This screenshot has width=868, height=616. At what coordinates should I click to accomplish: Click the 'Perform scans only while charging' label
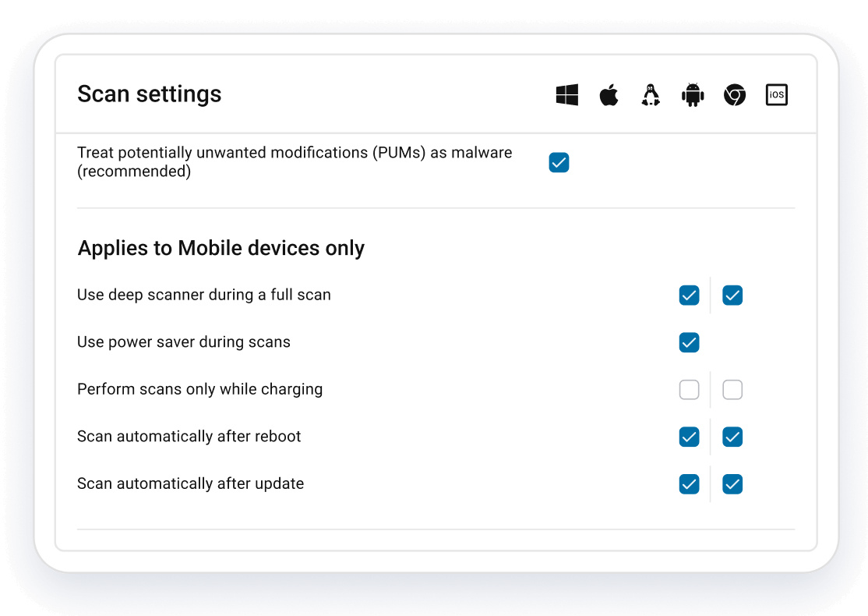click(x=199, y=389)
